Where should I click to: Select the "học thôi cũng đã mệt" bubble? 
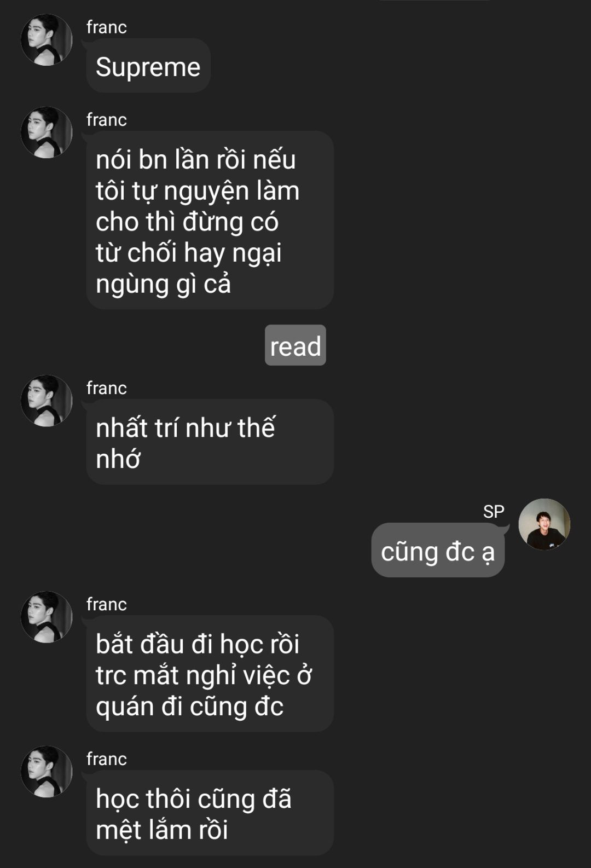[210, 813]
